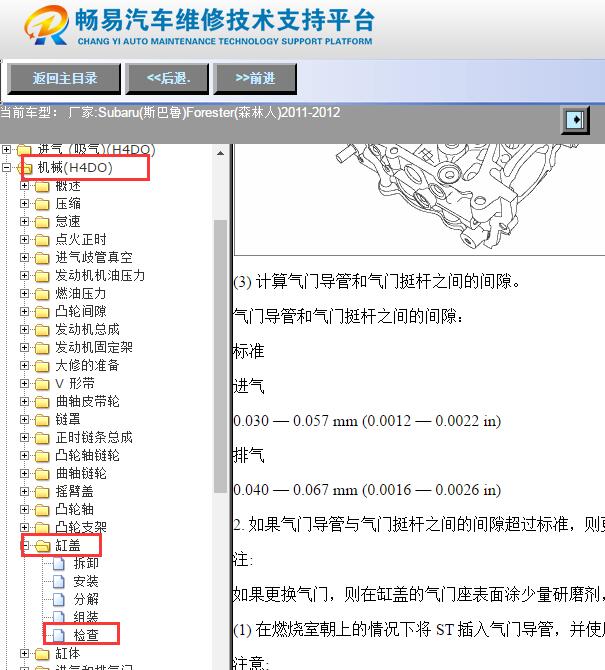Expand the 缸体 folder node
605x670 pixels.
(x=24, y=654)
